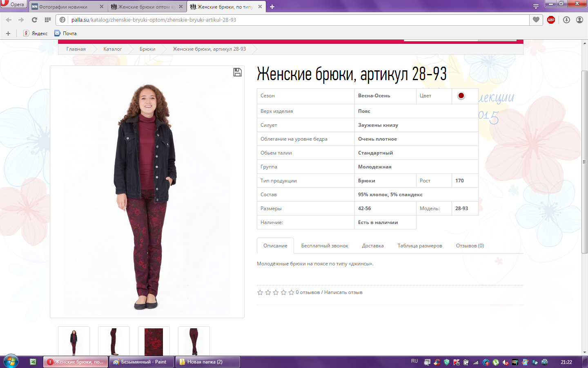The image size is (588, 368).
Task: Switch the RU input language indicator
Action: (414, 361)
